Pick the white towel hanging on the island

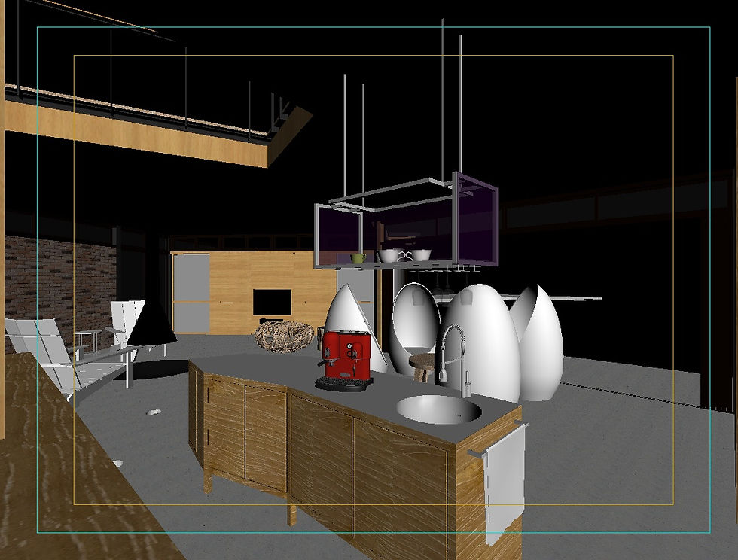tap(505, 485)
